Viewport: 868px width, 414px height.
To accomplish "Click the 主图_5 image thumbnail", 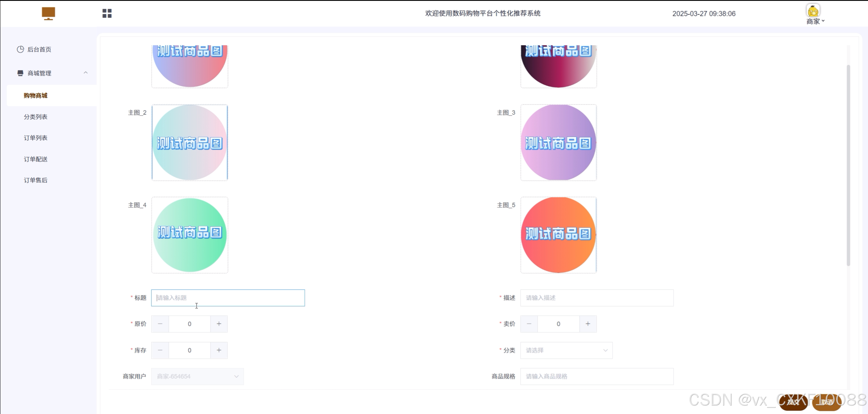I will click(558, 235).
